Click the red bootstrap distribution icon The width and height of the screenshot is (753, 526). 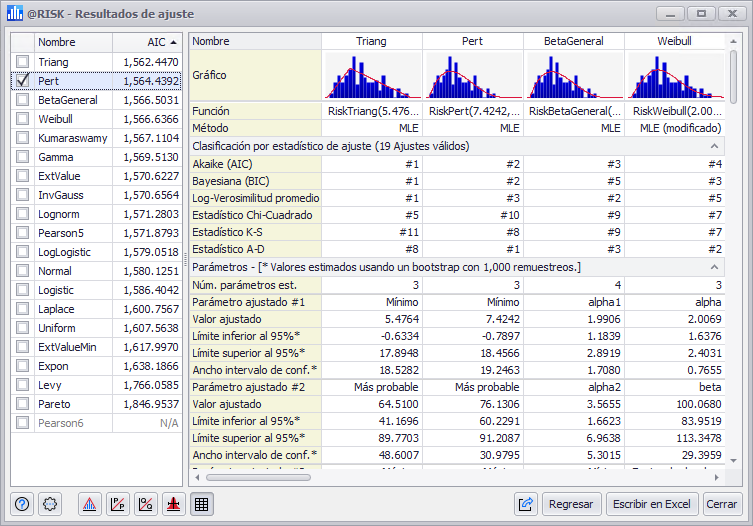coord(173,505)
